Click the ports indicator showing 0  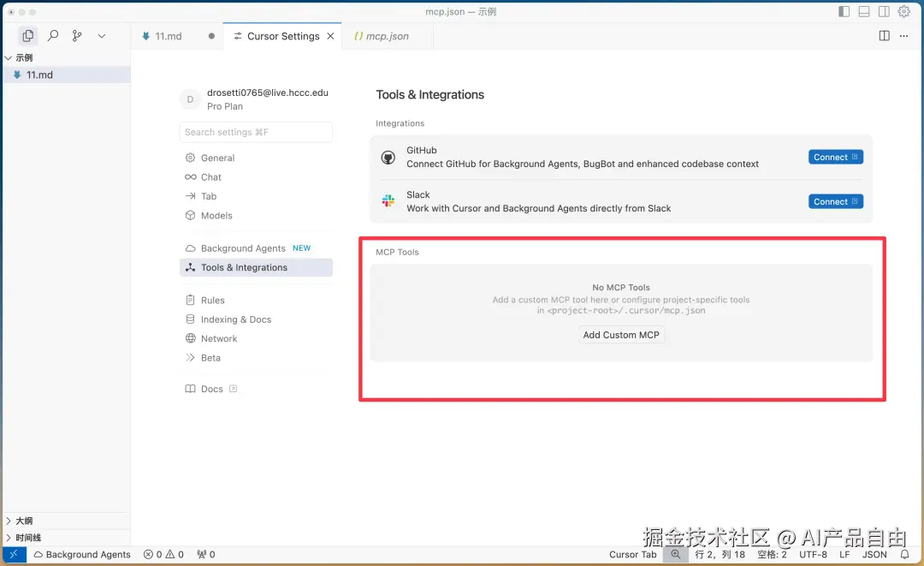[205, 555]
